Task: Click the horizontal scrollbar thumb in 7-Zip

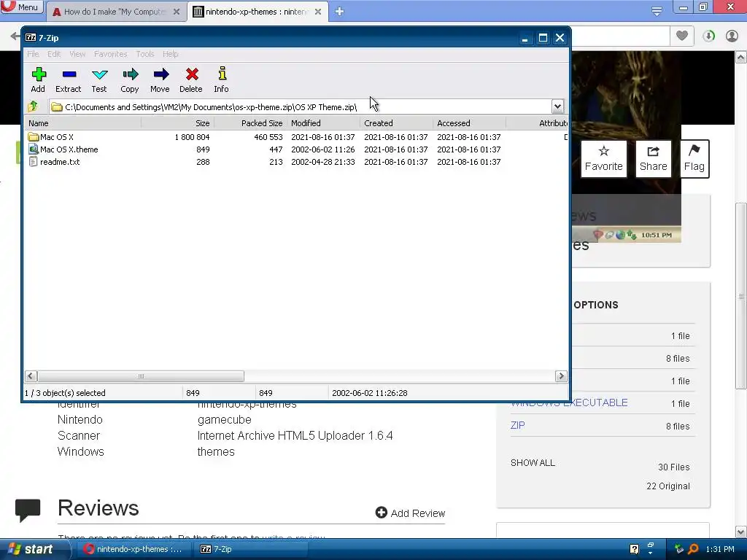Action: [x=141, y=376]
